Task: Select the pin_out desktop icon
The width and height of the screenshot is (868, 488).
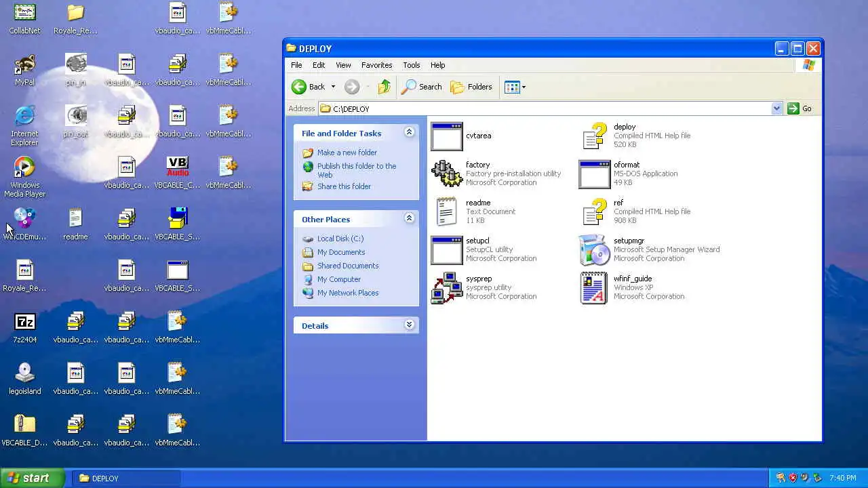Action: click(75, 121)
